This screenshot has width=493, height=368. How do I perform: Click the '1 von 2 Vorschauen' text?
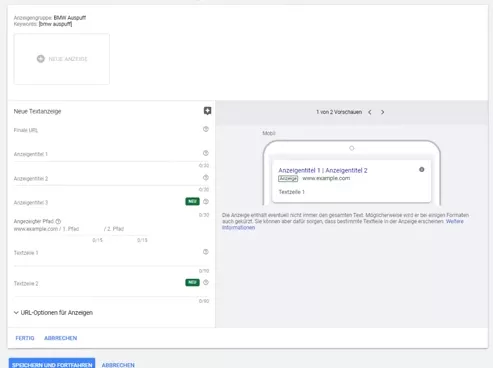339,112
